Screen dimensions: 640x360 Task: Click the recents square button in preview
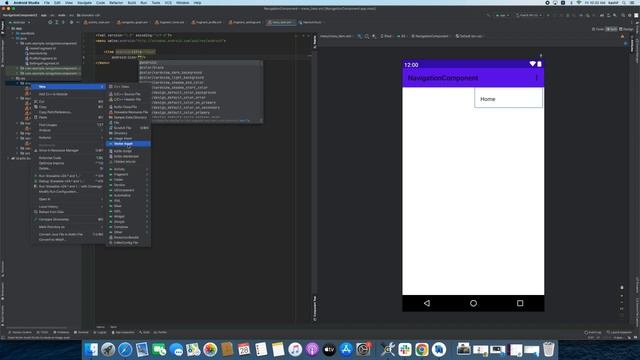pyautogui.click(x=520, y=303)
